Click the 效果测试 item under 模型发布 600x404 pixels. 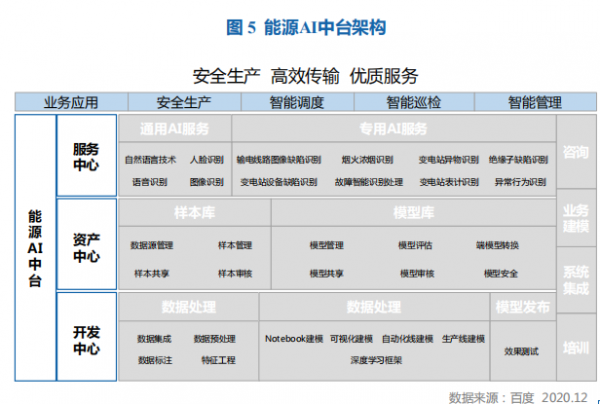[521, 351]
